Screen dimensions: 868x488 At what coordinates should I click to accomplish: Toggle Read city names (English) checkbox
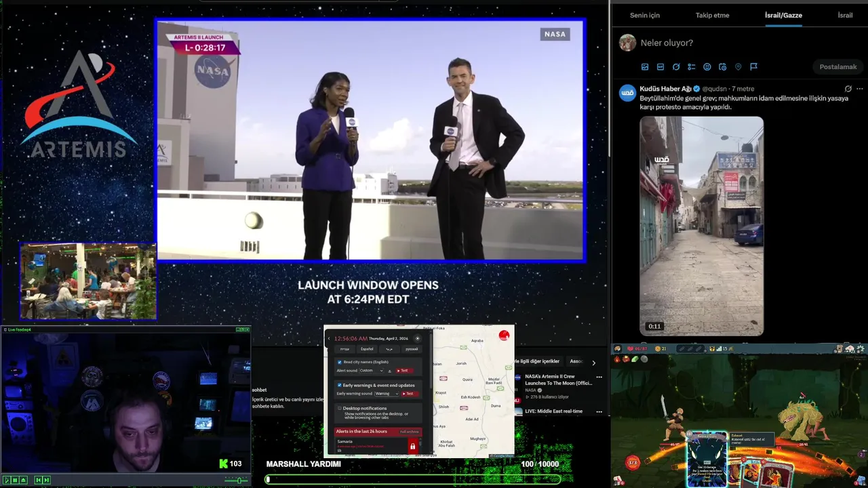click(x=340, y=362)
